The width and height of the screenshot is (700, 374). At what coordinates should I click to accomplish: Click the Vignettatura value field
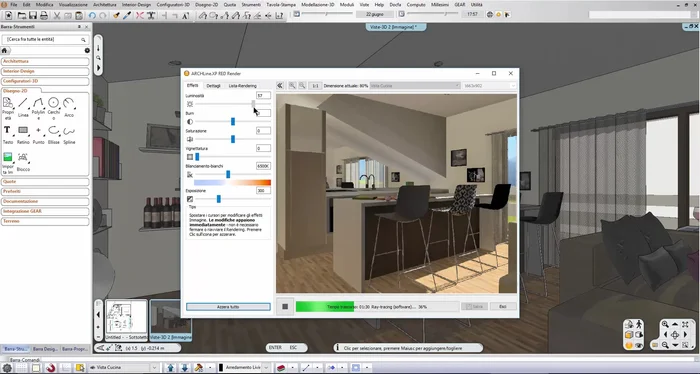[x=263, y=148]
